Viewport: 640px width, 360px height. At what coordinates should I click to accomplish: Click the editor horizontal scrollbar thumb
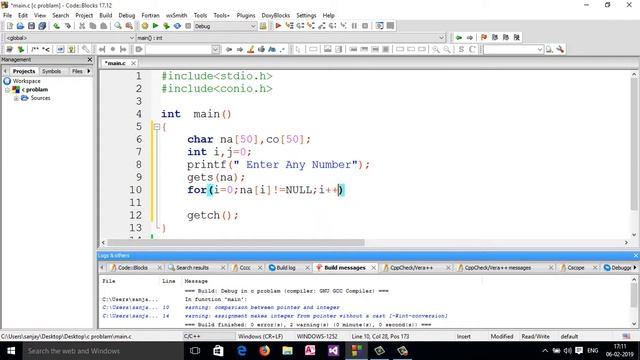click(235, 242)
